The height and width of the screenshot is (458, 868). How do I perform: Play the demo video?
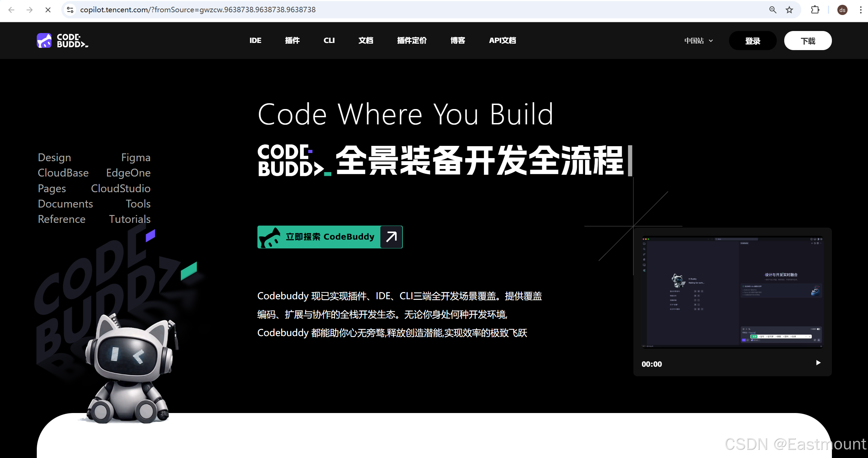pyautogui.click(x=818, y=363)
